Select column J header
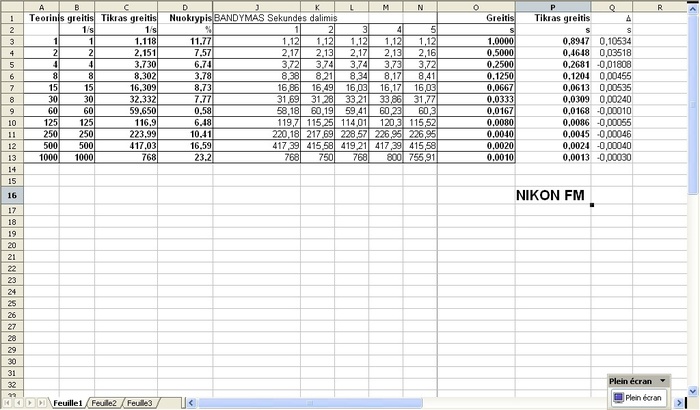The image size is (700, 410). (257, 6)
